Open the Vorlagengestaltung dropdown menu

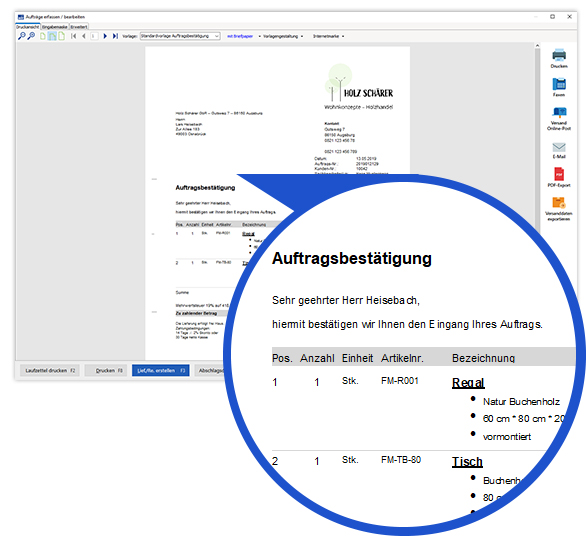click(x=283, y=36)
